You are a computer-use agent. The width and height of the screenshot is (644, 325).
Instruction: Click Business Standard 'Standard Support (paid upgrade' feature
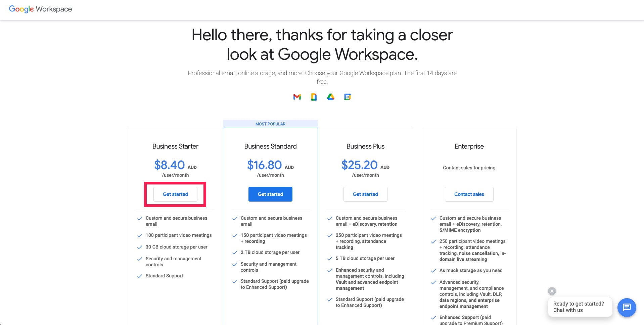click(275, 284)
